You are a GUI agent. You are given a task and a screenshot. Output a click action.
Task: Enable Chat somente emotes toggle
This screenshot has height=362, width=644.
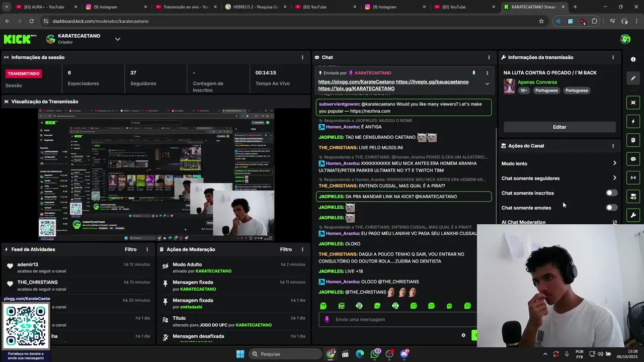[611, 208]
